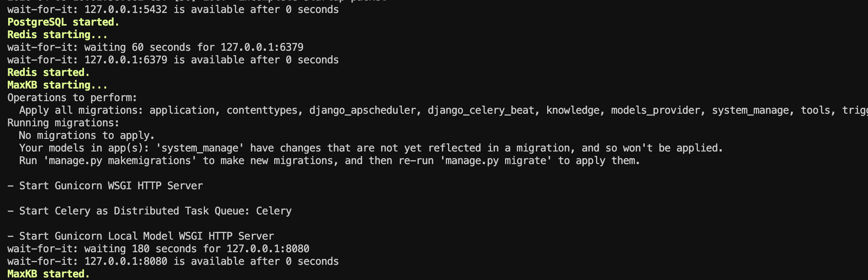Click the '127.0.0.1:6379 is available' line
Viewport: 868px width, 280px height.
point(173,60)
